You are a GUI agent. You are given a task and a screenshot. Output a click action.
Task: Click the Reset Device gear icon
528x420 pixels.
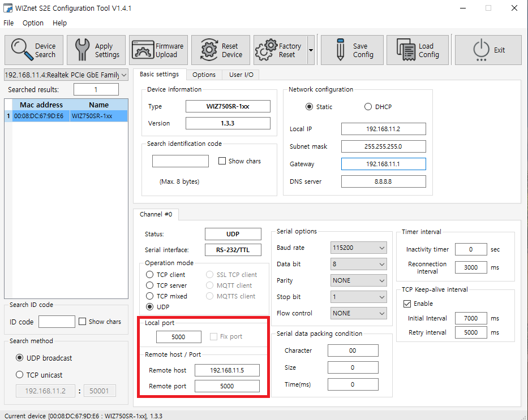coord(209,50)
